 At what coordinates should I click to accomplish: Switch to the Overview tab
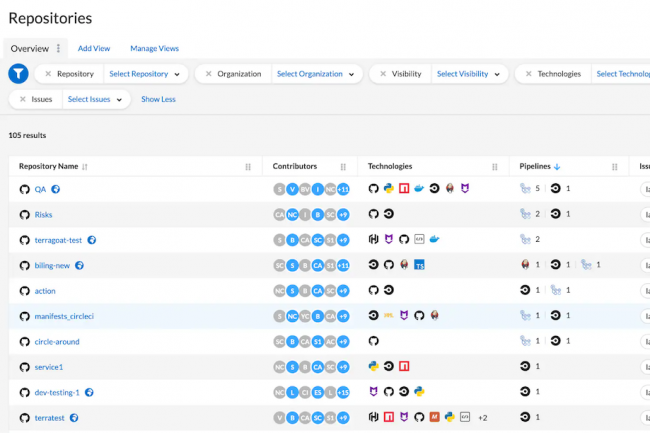[29, 48]
